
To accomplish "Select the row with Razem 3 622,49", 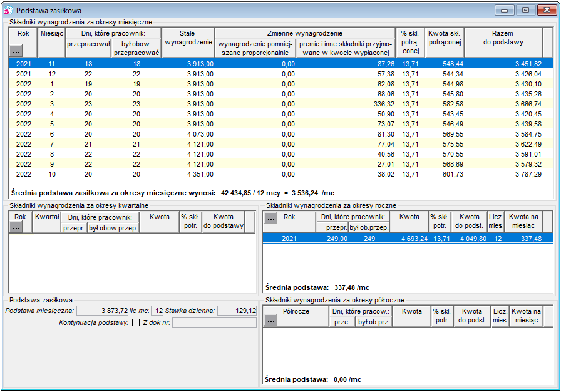I will tap(281, 144).
